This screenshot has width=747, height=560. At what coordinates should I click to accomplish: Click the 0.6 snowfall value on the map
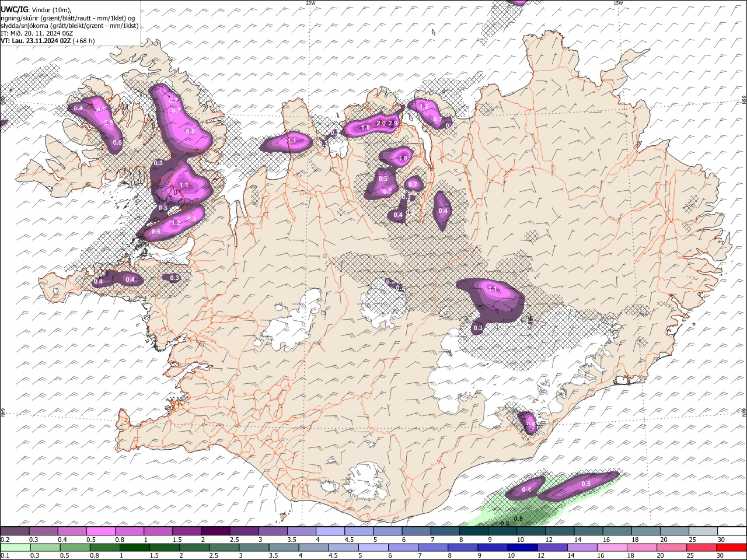156,232
